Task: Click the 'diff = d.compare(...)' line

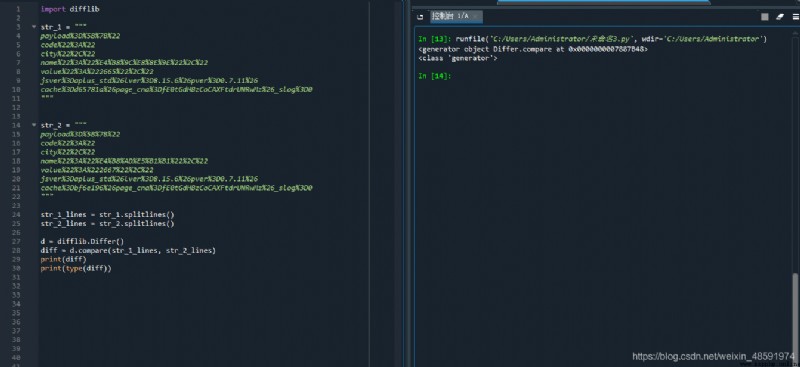Action: click(x=128, y=251)
